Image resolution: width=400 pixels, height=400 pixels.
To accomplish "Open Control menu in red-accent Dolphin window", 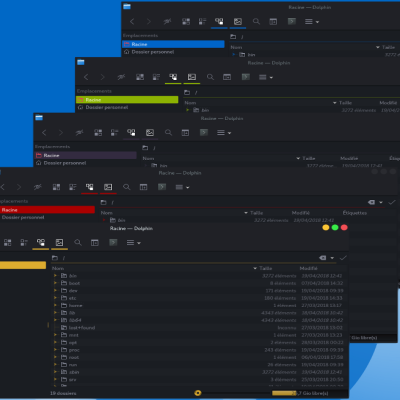I will (182, 187).
